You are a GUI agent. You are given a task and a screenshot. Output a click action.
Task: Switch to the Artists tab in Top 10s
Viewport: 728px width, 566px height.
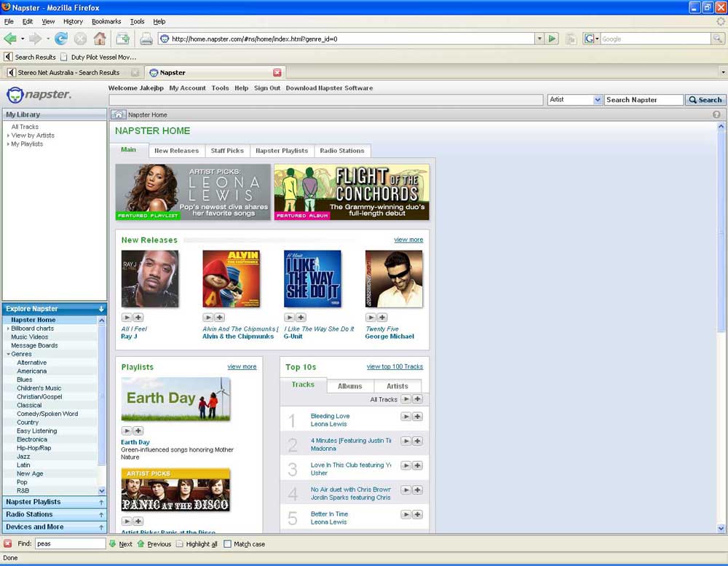[x=397, y=386]
